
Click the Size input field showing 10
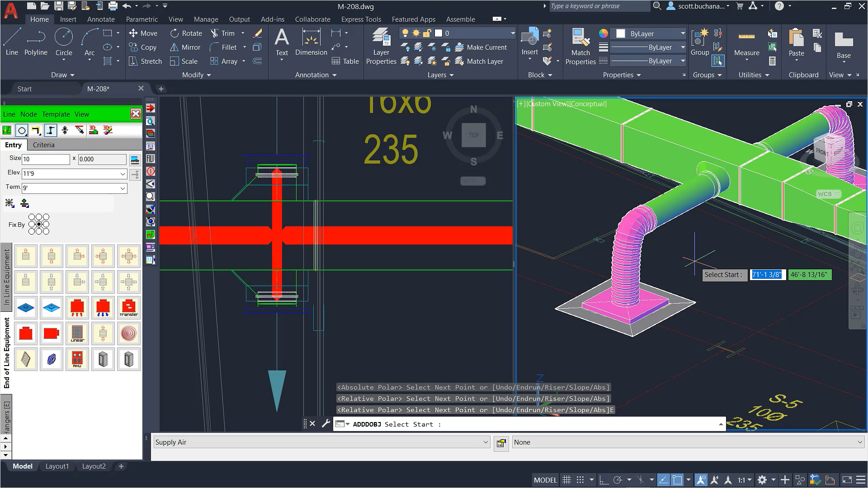(46, 159)
